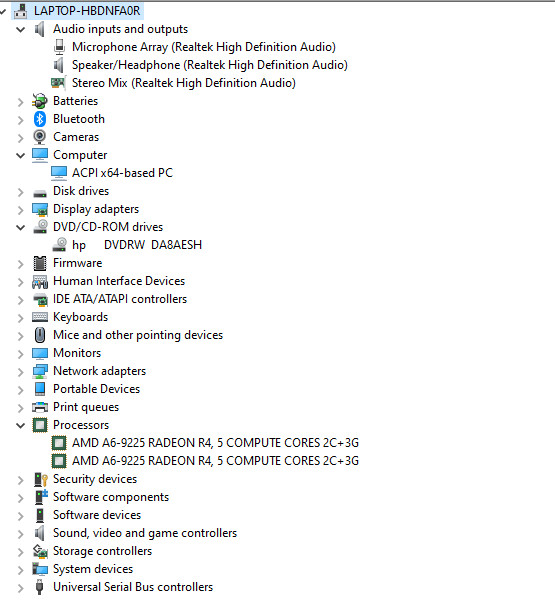Click the Disk drives icon
The width and height of the screenshot is (555, 611).
tap(40, 193)
